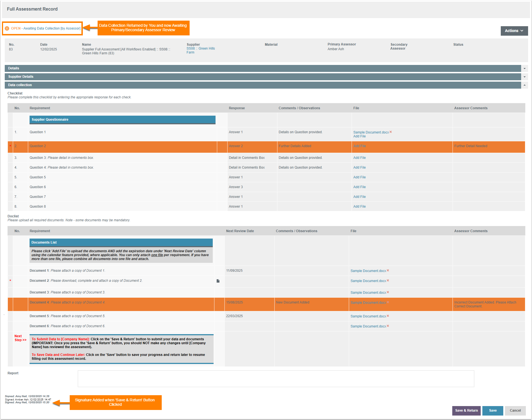Cancel the assessment record changes

click(x=515, y=411)
